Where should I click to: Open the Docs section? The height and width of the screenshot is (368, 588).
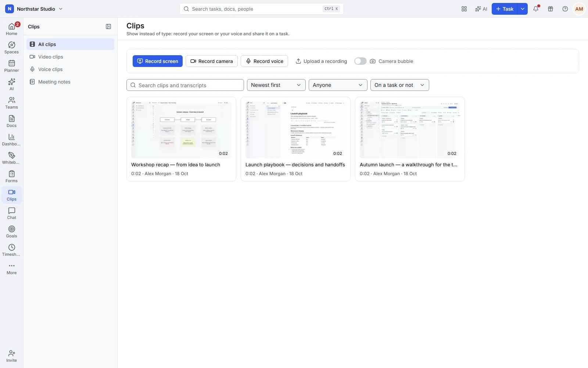coord(12,121)
